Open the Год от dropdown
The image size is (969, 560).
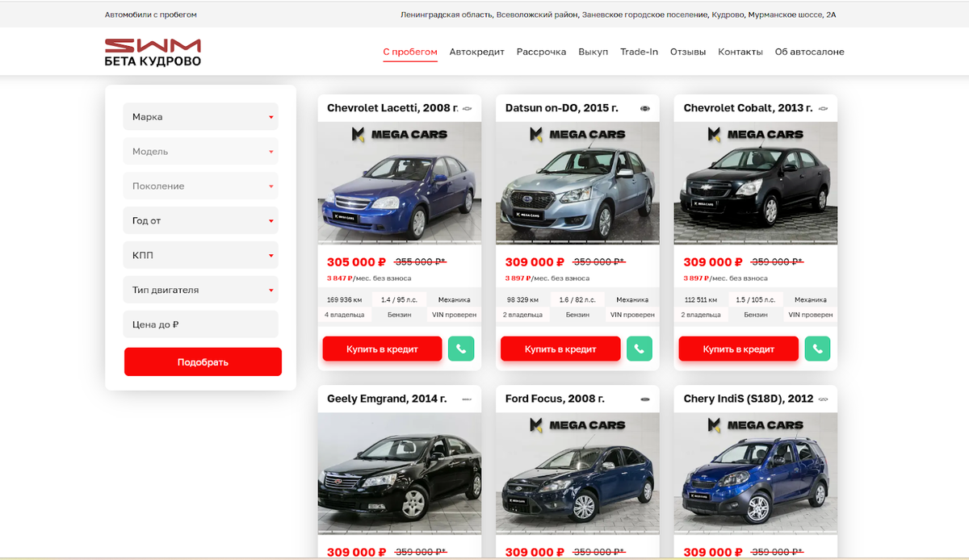201,221
